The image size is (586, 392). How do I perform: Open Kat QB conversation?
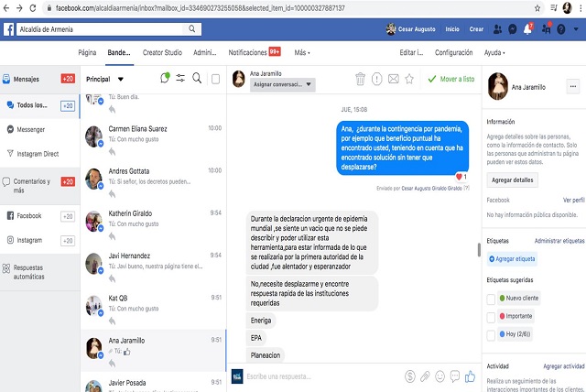(x=153, y=309)
